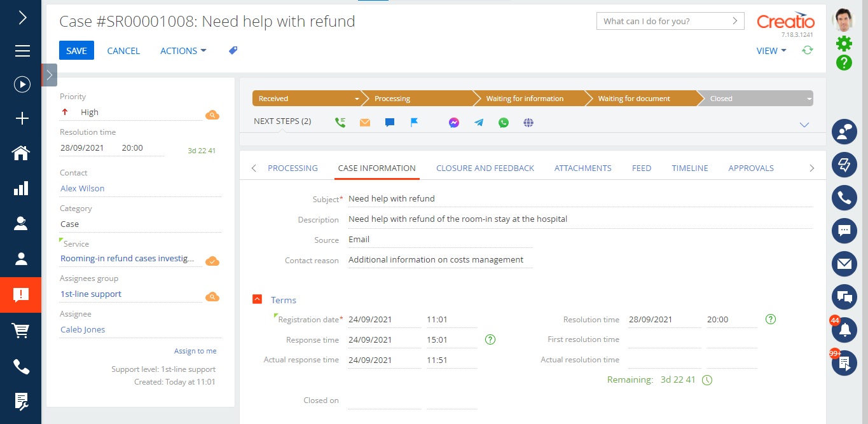Click the Telegram channel icon
Viewport: 868px width, 424px height.
coord(478,122)
